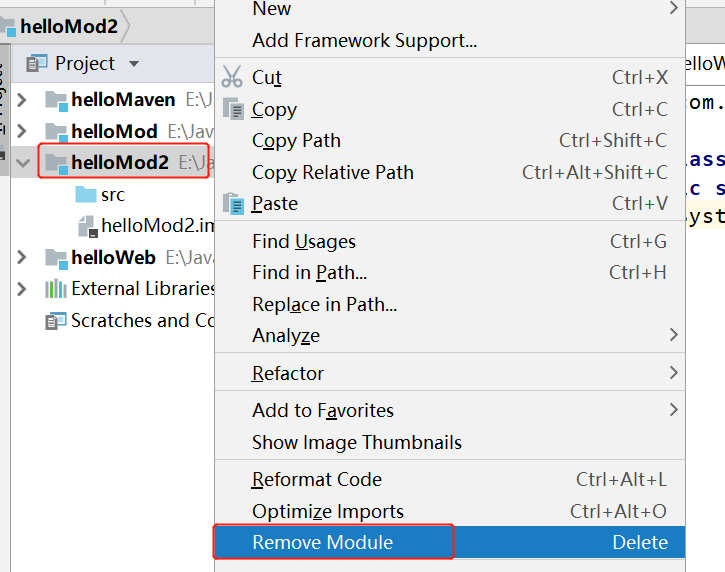
Task: Click the Copy clipboard icon
Action: [x=233, y=109]
